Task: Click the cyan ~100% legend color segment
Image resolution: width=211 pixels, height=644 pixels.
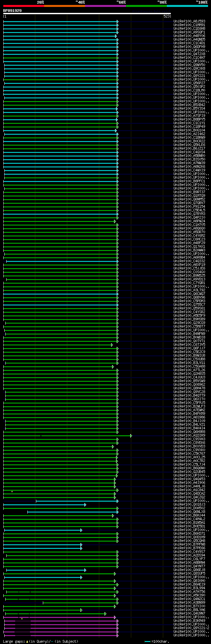Action: coord(187,6)
